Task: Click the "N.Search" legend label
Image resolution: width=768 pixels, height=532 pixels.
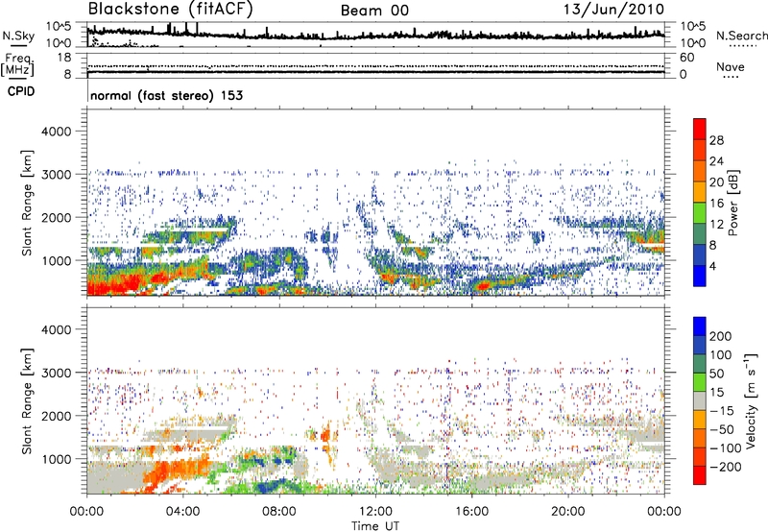Action: [741, 36]
